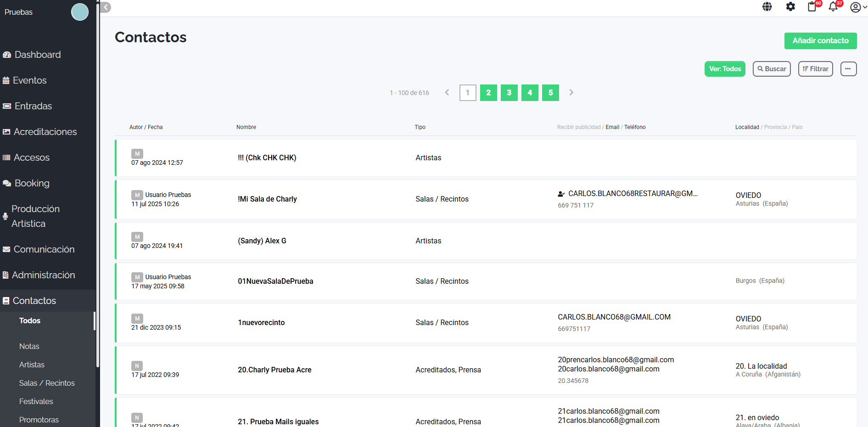Open the clipboard tasks icon with badge
This screenshot has height=427, width=868.
pyautogui.click(x=812, y=7)
